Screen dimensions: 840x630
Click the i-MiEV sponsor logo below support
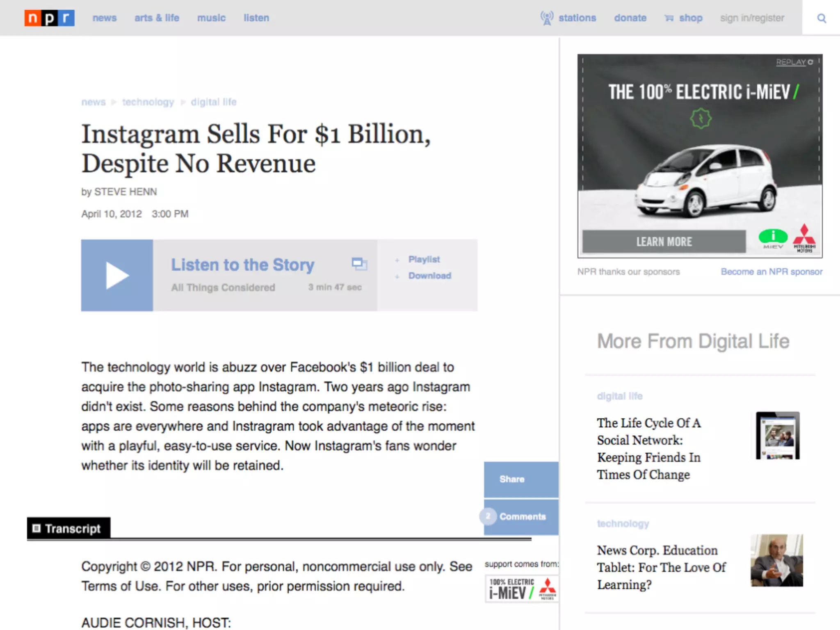pyautogui.click(x=522, y=589)
